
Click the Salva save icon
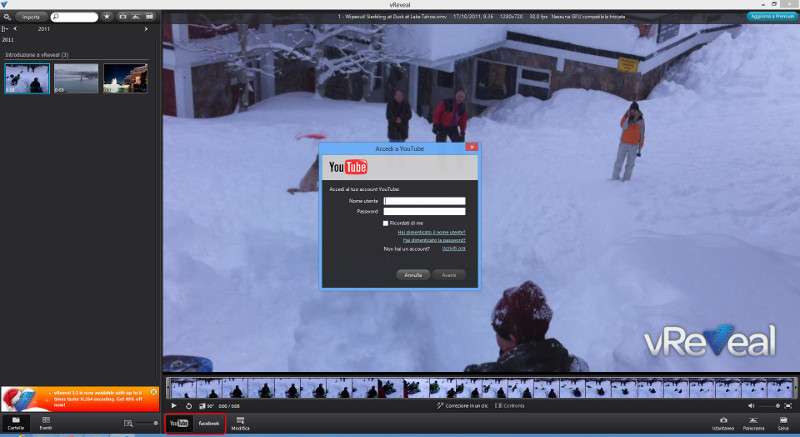(x=783, y=422)
